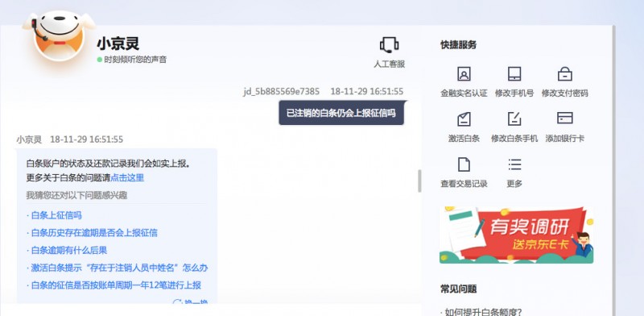
Task: Open 修改手机号 icon
Action: [x=514, y=74]
